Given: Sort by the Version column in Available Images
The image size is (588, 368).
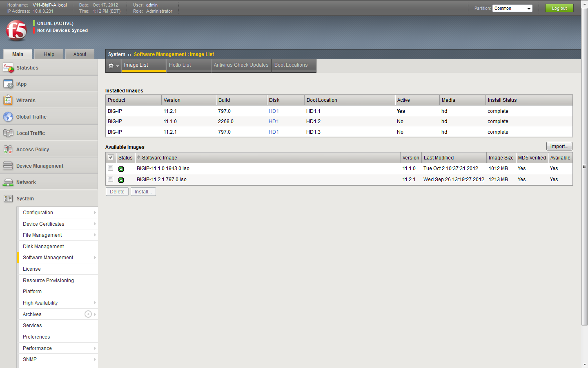Looking at the screenshot, I should (411, 157).
